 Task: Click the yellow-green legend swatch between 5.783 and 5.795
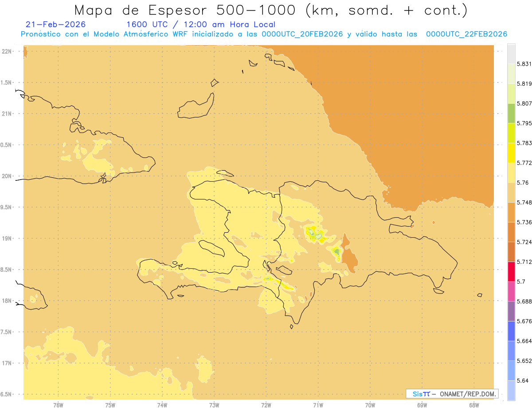click(511, 133)
